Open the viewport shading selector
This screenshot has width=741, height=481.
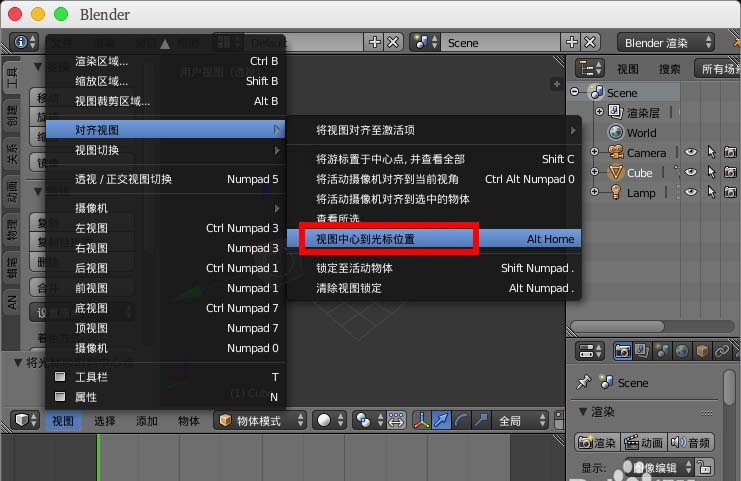[x=329, y=420]
